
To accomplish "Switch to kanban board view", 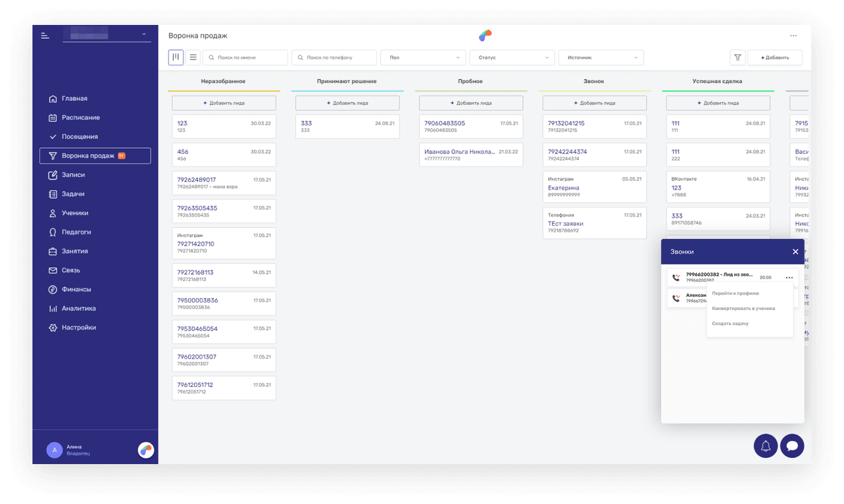I will [176, 57].
